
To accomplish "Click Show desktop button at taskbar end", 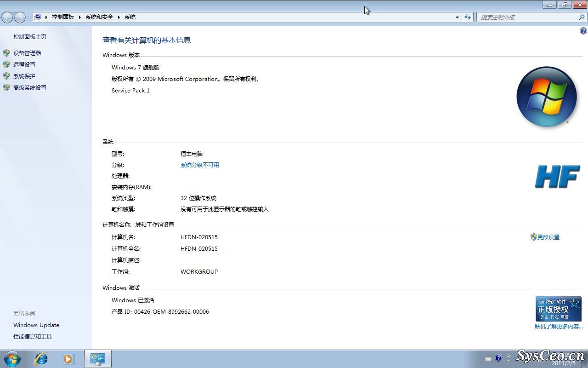I will coord(584,359).
